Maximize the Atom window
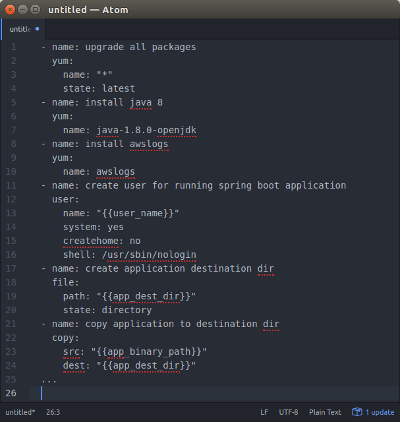Screen dimensions: 400x422 [x=35, y=9]
